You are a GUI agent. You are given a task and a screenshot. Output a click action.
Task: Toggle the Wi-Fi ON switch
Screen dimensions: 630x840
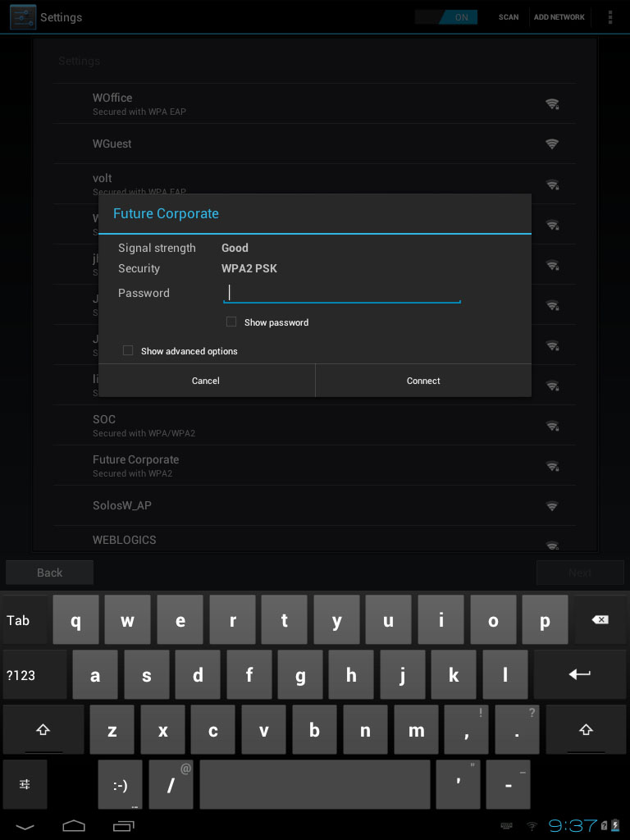point(445,17)
